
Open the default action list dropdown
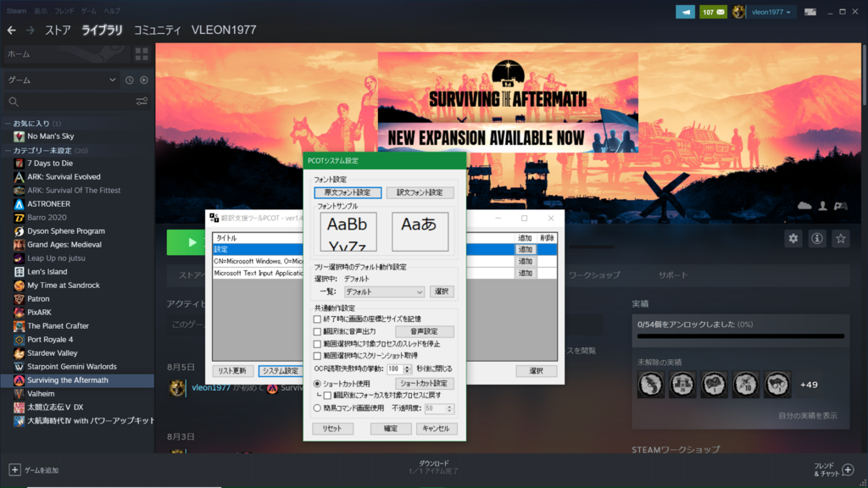pyautogui.click(x=384, y=292)
